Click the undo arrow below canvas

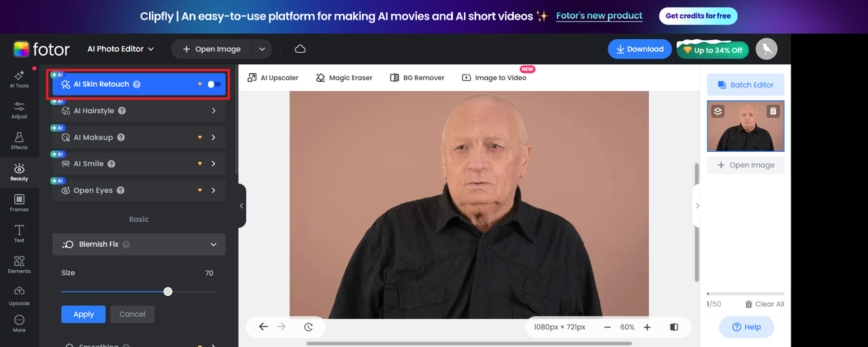coord(263,327)
